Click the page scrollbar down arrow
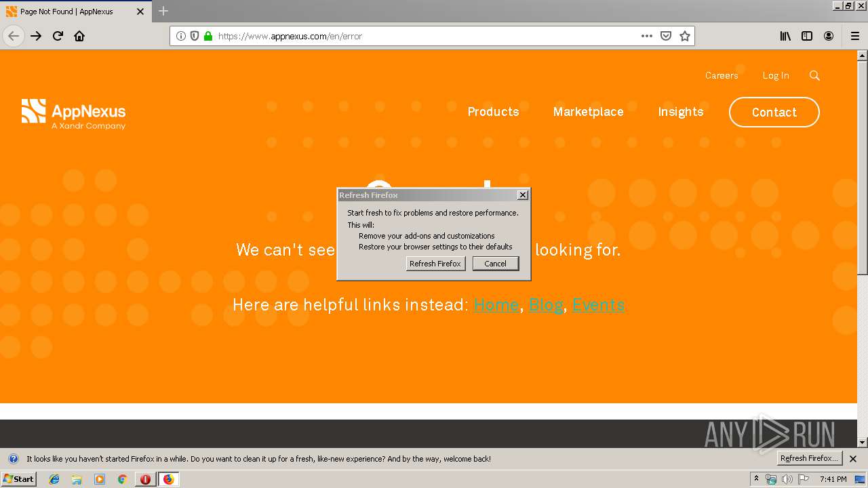The image size is (868, 488). (862, 442)
